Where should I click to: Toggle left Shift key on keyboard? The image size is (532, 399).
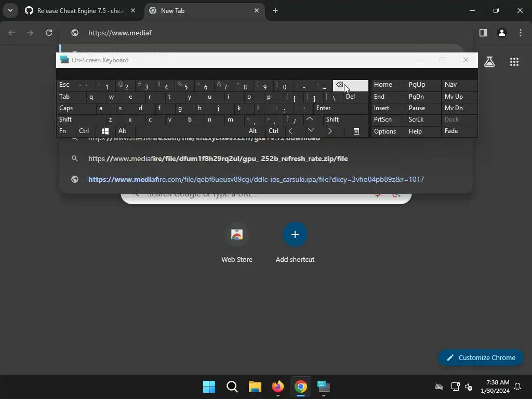pyautogui.click(x=81, y=119)
